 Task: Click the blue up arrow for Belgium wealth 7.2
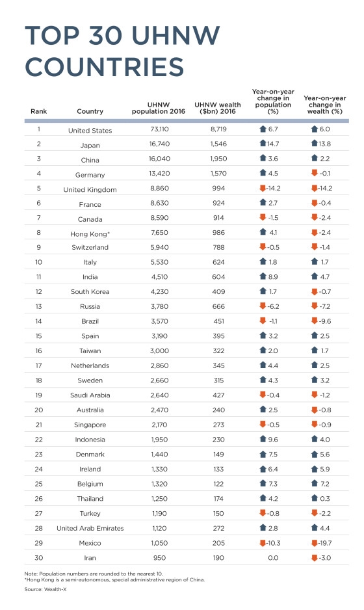(x=315, y=484)
